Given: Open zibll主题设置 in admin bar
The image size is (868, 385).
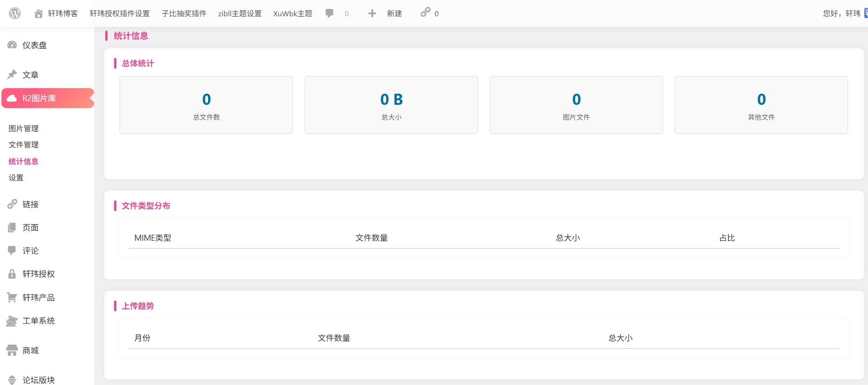Looking at the screenshot, I should pyautogui.click(x=240, y=13).
